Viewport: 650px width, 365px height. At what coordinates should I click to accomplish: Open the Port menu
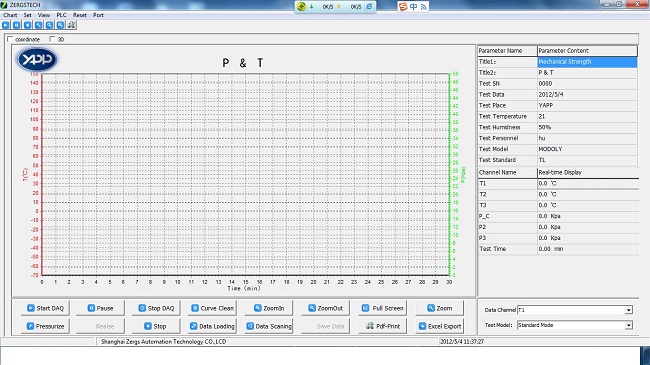pos(98,15)
